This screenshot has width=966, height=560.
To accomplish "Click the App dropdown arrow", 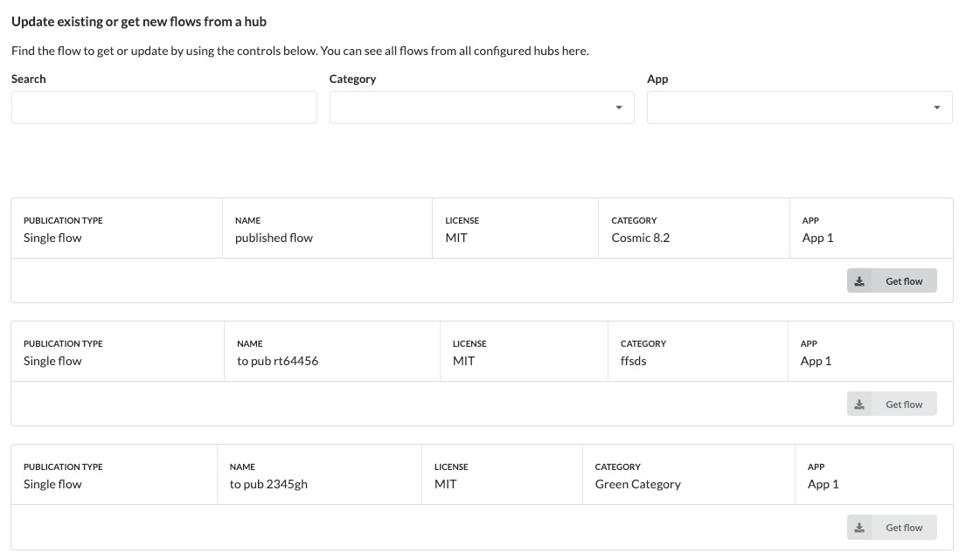I will pyautogui.click(x=936, y=107).
